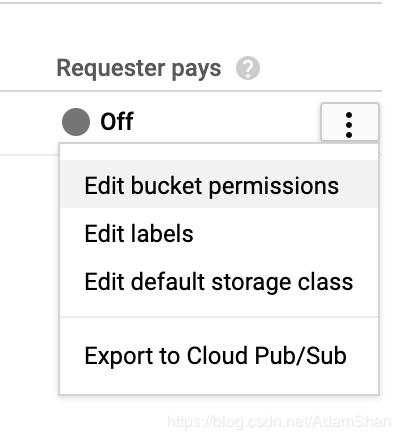Open the blog.csdn.net watermark link
Screen dimensions: 400x440
[x=279, y=421]
